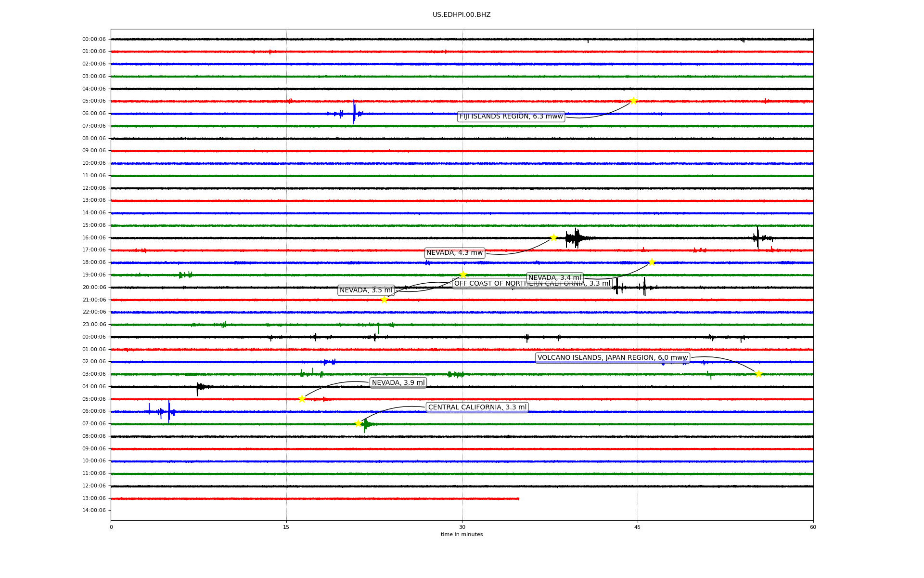The width and height of the screenshot is (924, 578).
Task: Click the star marker for the Fiji Islands event
Action: tap(633, 101)
